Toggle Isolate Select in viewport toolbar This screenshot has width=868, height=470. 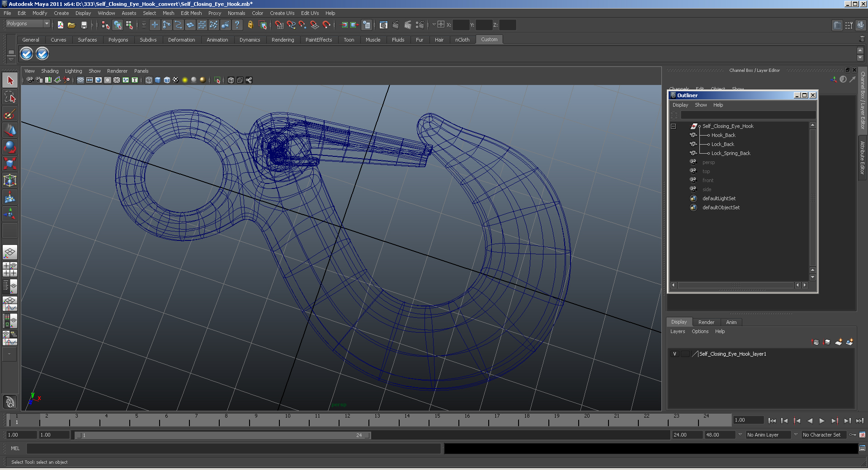pyautogui.click(x=217, y=80)
